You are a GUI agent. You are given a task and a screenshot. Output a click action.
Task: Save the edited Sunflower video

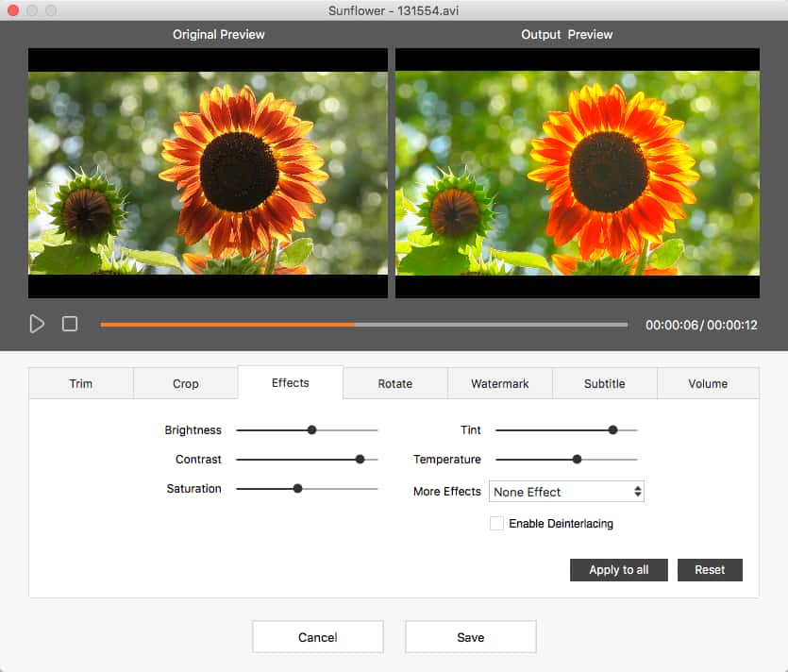pyautogui.click(x=470, y=636)
